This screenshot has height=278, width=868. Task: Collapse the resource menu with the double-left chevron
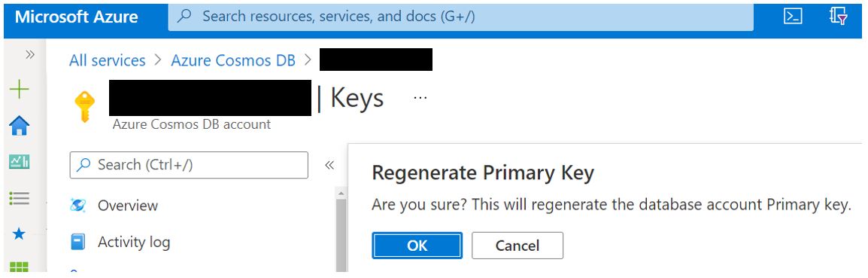329,165
